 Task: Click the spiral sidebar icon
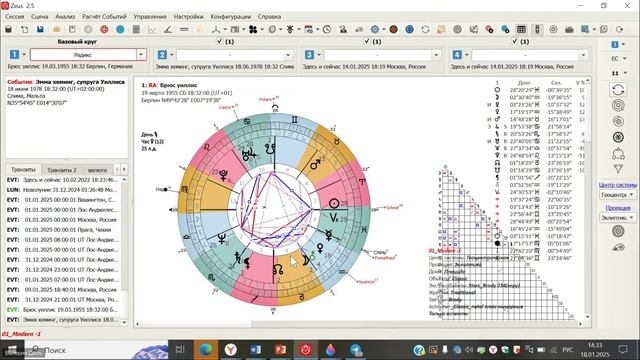[x=618, y=121]
